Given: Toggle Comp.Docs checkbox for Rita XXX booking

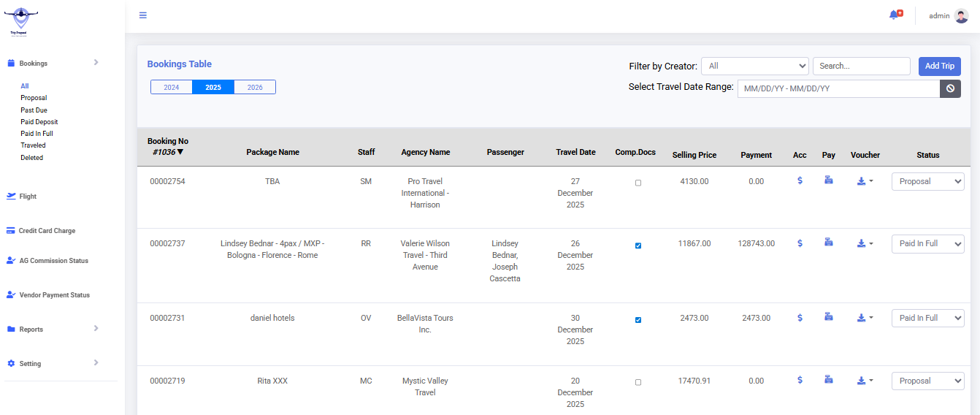Looking at the screenshot, I should pos(638,382).
